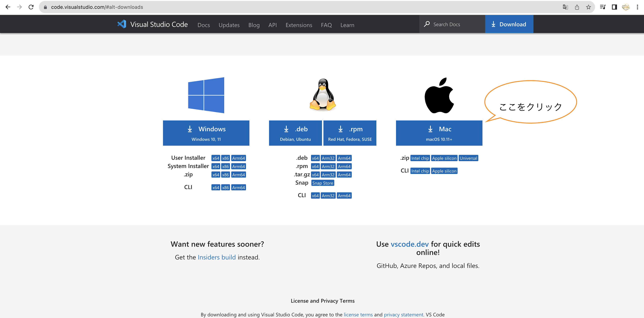This screenshot has width=644, height=318.
Task: Open the Updates page from the navbar
Action: [229, 25]
